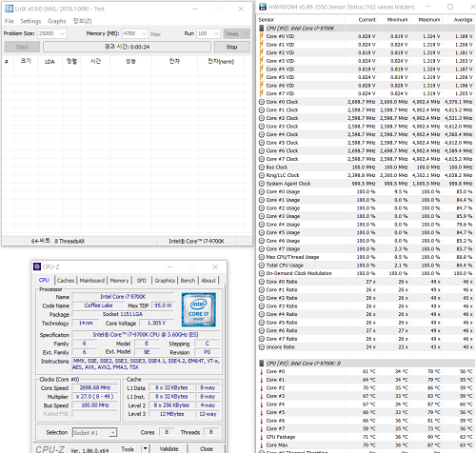Open the Problem Size dropdown in LinX

pos(63,33)
